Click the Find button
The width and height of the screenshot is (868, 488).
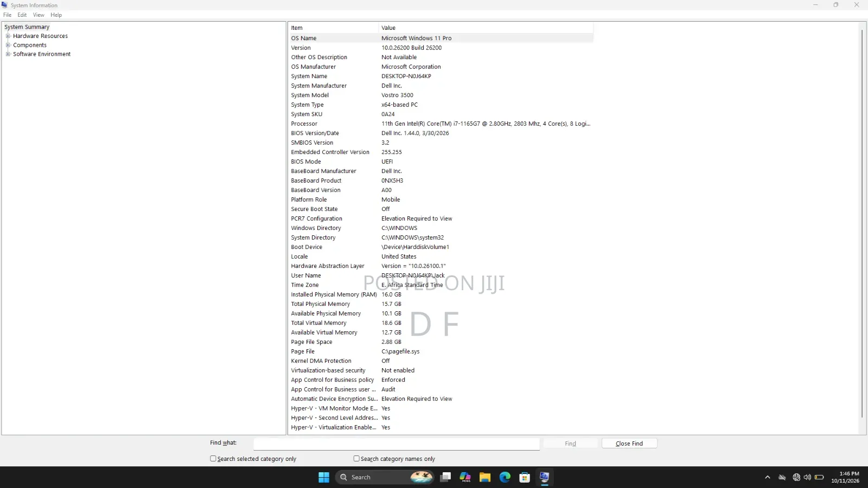[x=570, y=444]
